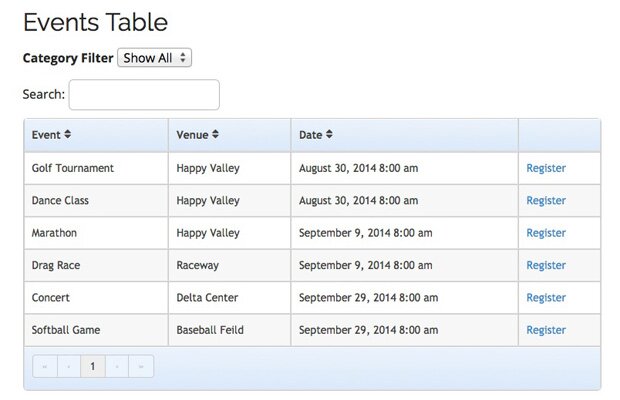Screen dimensions: 620x400
Task: Go to last page pagination button
Action: (x=141, y=366)
